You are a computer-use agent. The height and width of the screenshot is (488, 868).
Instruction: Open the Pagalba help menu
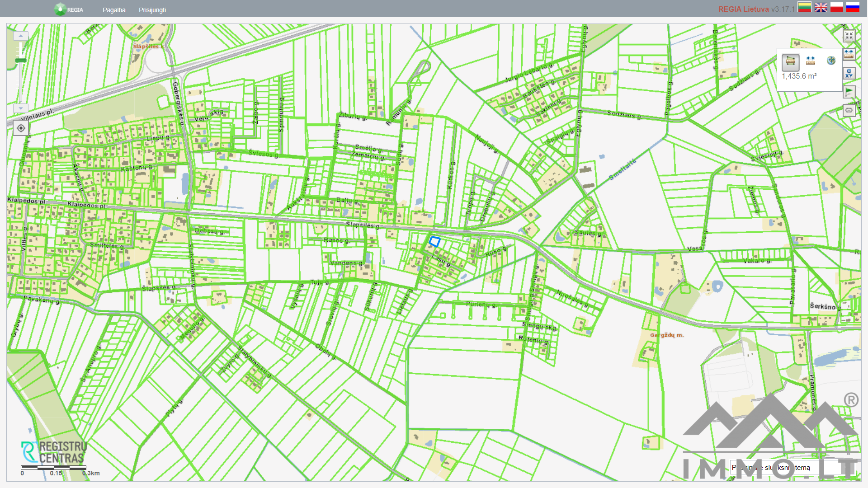[114, 10]
